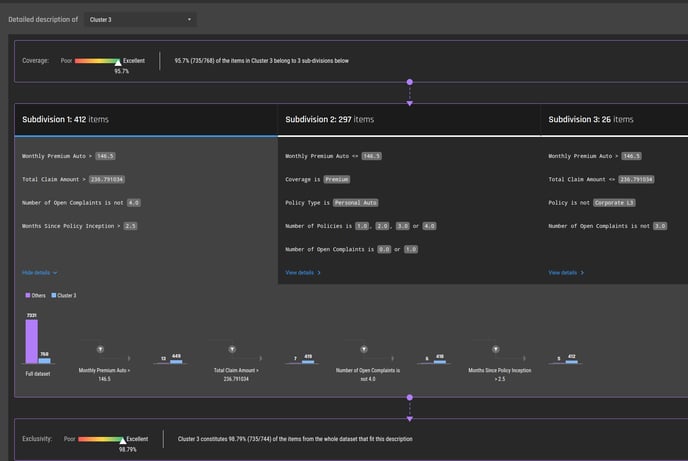Click the filter funnel above Number of Open Complaints
The width and height of the screenshot is (688, 461).
tap(364, 349)
